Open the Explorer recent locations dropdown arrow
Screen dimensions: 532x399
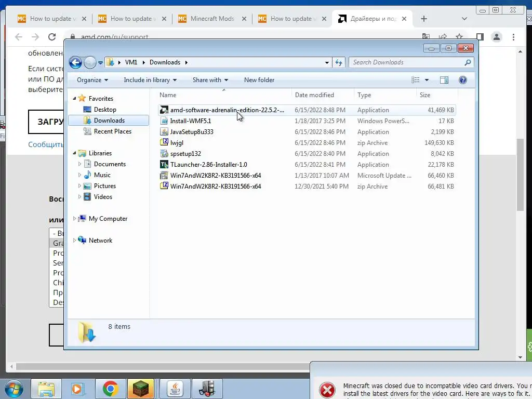pos(100,63)
